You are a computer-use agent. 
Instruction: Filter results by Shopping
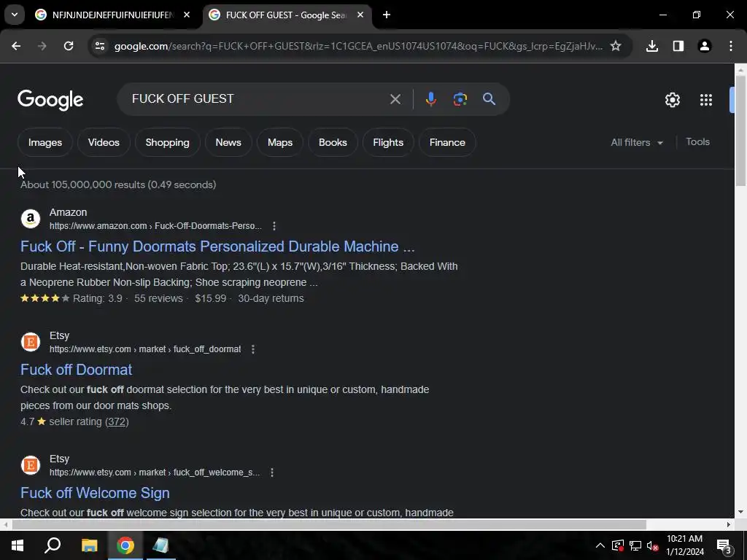point(167,142)
